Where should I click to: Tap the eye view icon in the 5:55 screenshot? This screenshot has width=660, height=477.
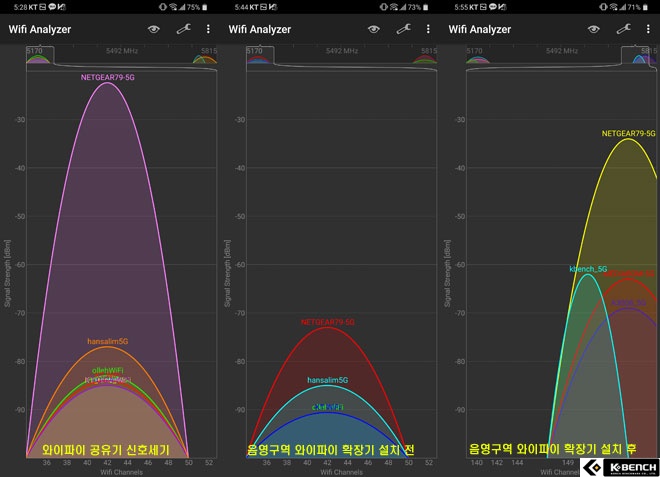593,29
